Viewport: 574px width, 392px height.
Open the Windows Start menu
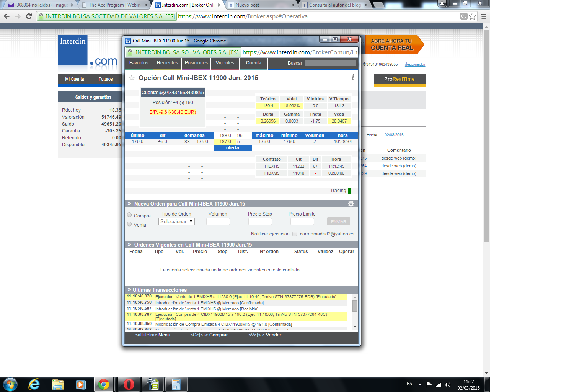pos(10,384)
